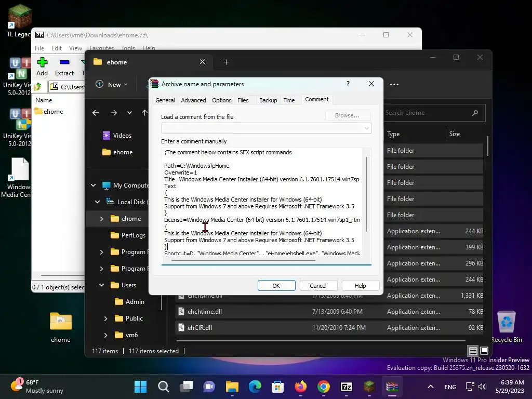Screen dimensions: 532x399
Task: Open Microsoft Store from the taskbar
Action: [277, 387]
